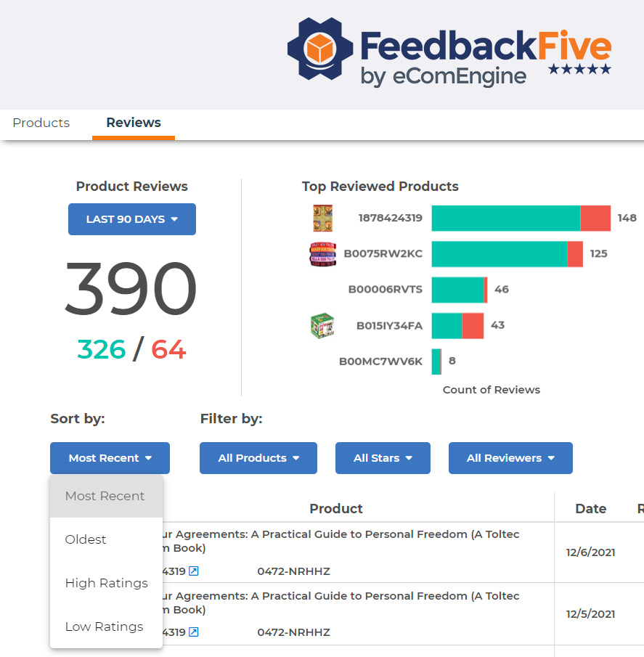Click ASIN label 1878424319
The image size is (644, 657).
(390, 218)
